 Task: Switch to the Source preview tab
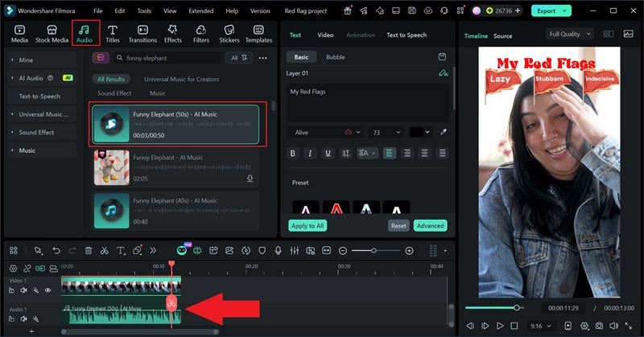pyautogui.click(x=502, y=36)
